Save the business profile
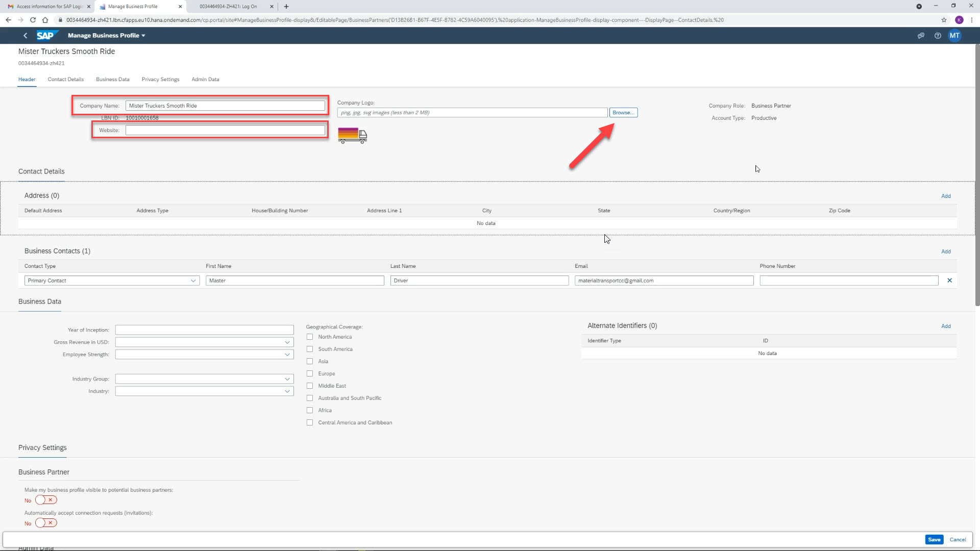980x551 pixels. pos(934,540)
